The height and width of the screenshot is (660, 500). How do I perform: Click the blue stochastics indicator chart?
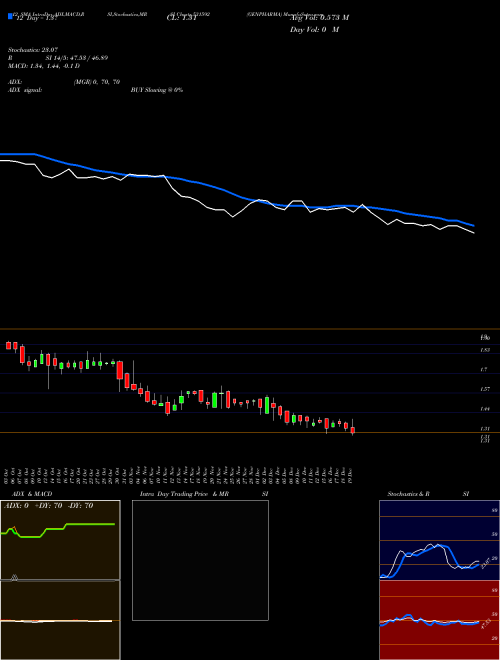[439, 540]
